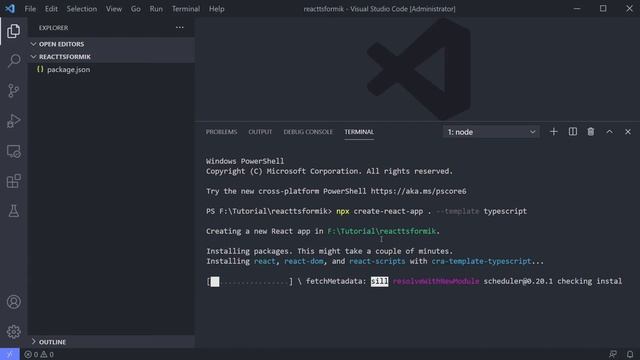640x360 pixels.
Task: Create a new terminal with plus icon
Action: (553, 132)
